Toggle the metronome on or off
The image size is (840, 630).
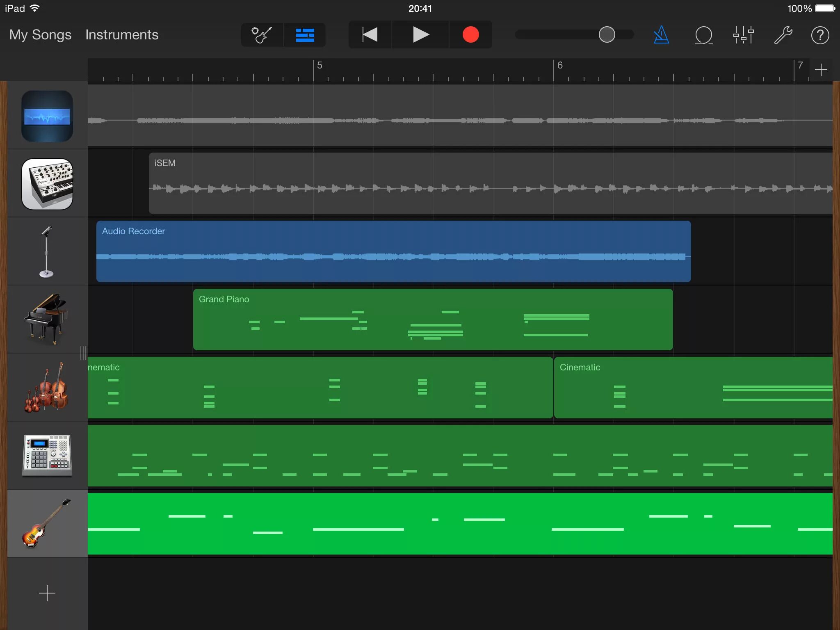coord(661,35)
